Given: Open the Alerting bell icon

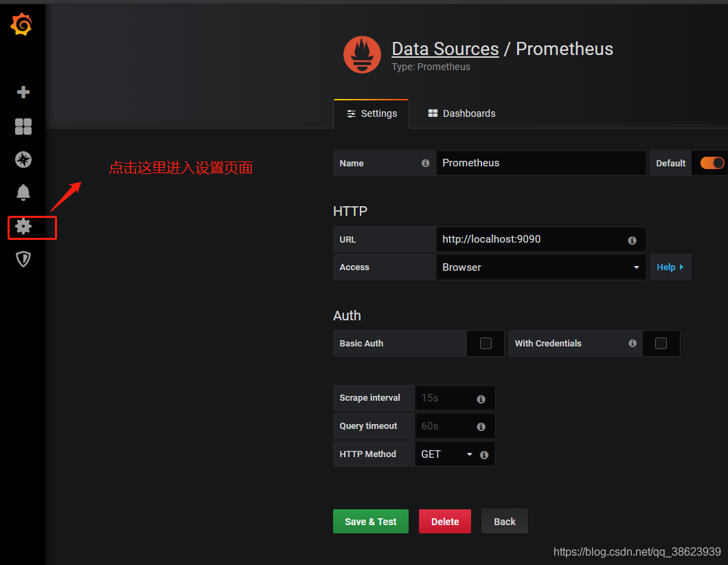Looking at the screenshot, I should [x=23, y=192].
